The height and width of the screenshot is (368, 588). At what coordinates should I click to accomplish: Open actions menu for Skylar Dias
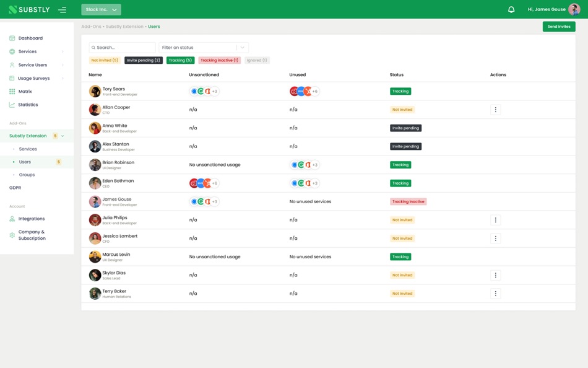[x=495, y=275]
